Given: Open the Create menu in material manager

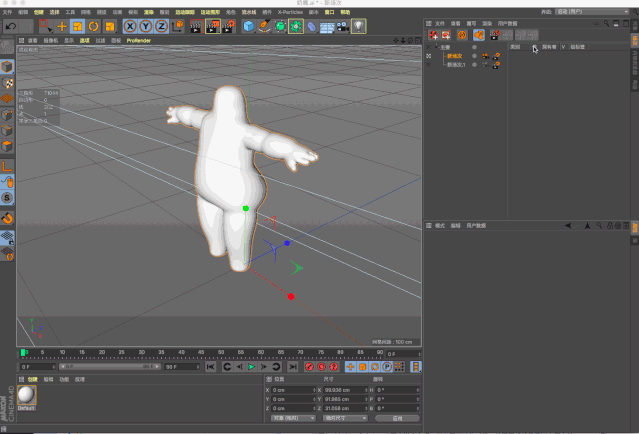Looking at the screenshot, I should (33, 379).
